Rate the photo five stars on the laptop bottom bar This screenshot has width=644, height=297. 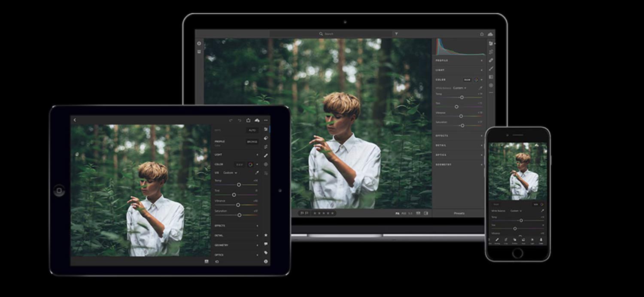click(331, 212)
